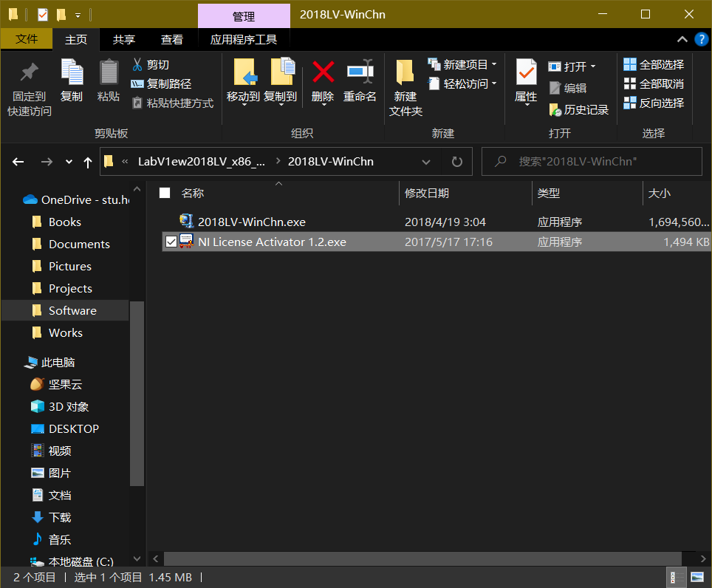Go back with the left arrow
712x588 pixels.
click(18, 162)
